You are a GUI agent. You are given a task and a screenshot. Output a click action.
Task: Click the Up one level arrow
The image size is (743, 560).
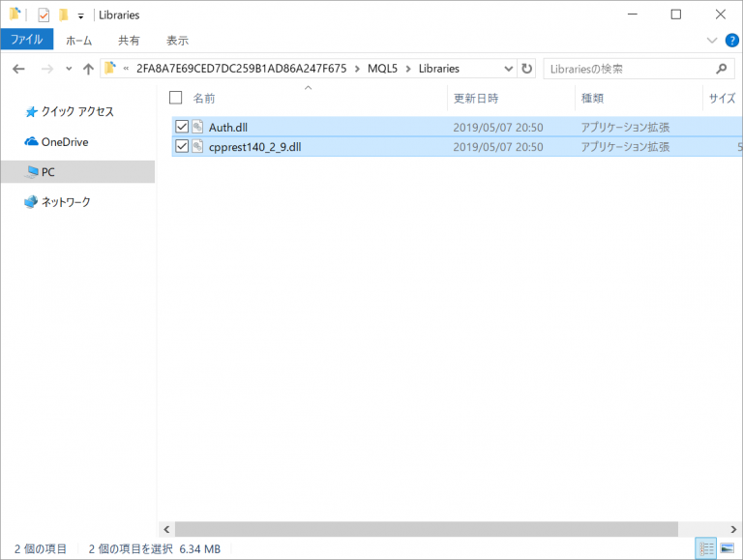pos(89,69)
